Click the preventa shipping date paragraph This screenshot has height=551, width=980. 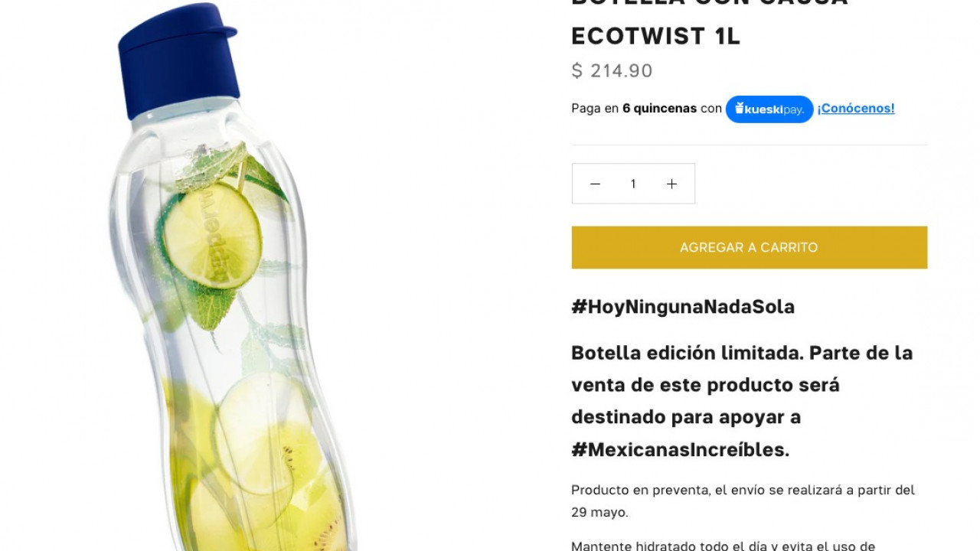coord(743,501)
